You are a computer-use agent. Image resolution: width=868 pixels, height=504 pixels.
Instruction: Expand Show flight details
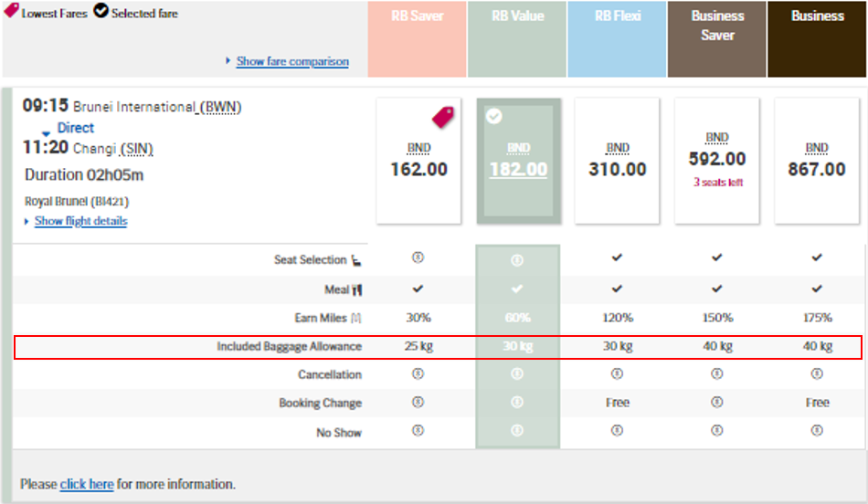click(80, 221)
